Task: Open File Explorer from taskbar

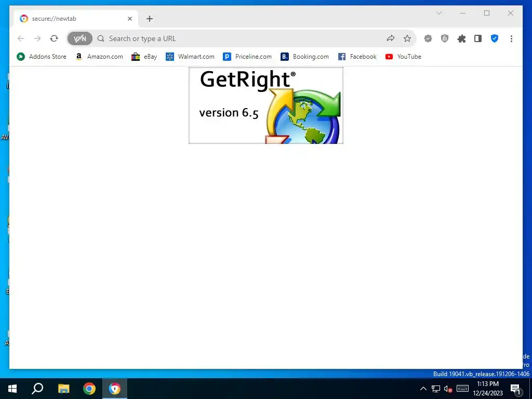Action: point(63,389)
